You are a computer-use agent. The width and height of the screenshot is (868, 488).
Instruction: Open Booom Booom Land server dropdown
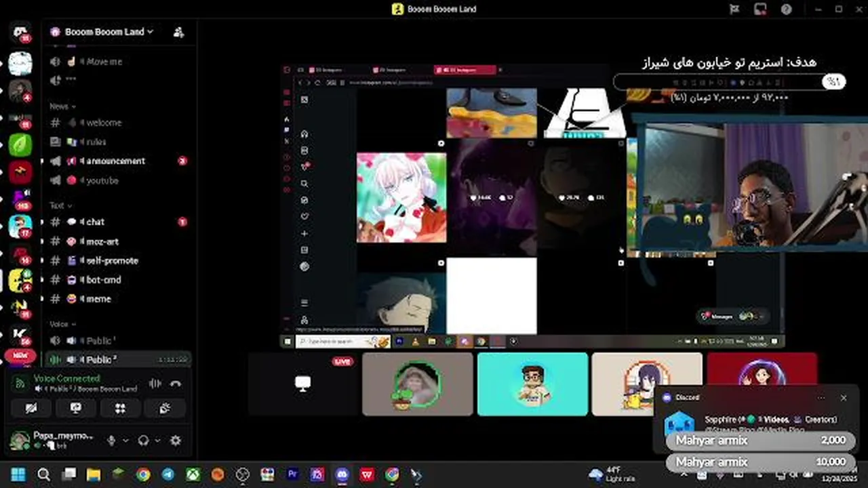pos(108,32)
